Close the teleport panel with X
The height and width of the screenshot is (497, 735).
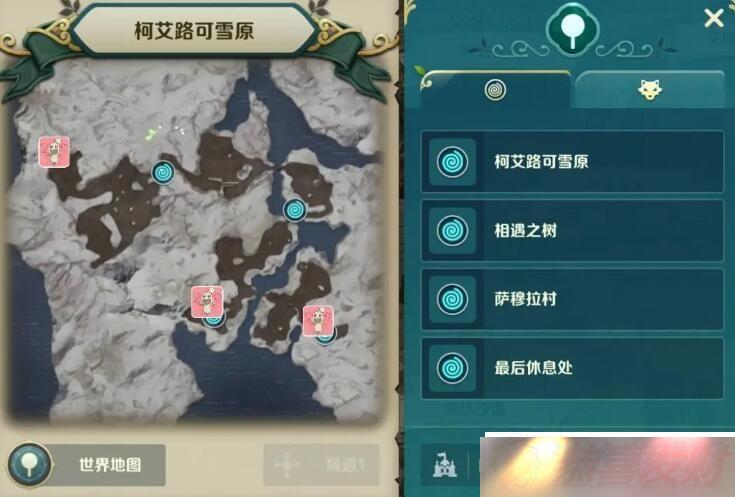click(x=713, y=19)
